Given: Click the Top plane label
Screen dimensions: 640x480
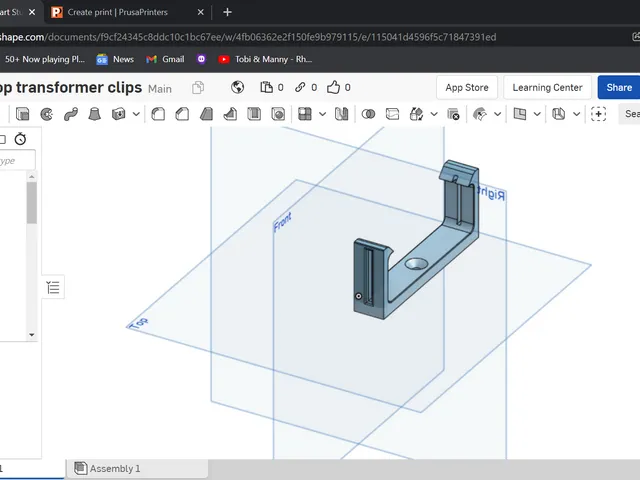Looking at the screenshot, I should click(x=138, y=324).
